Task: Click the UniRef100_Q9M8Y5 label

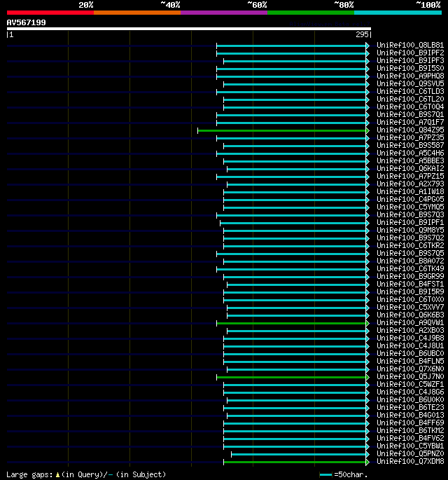Action: tap(410, 230)
